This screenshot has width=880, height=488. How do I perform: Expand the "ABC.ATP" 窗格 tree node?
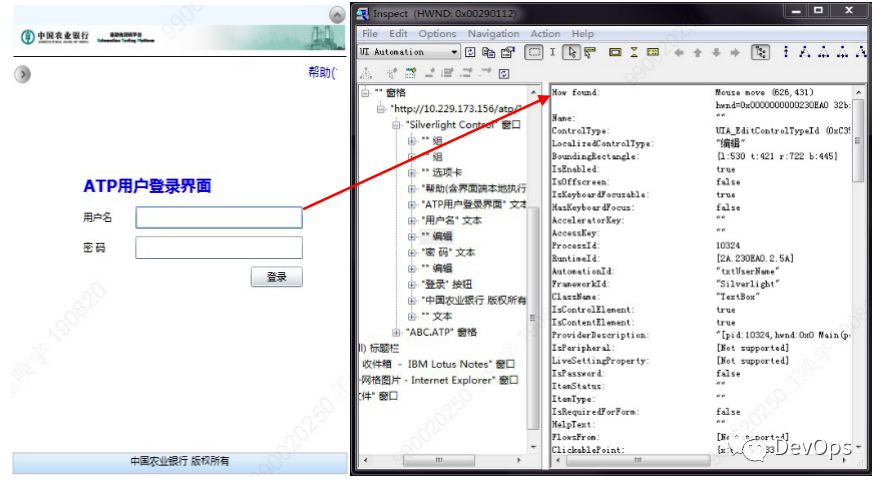pyautogui.click(x=396, y=333)
